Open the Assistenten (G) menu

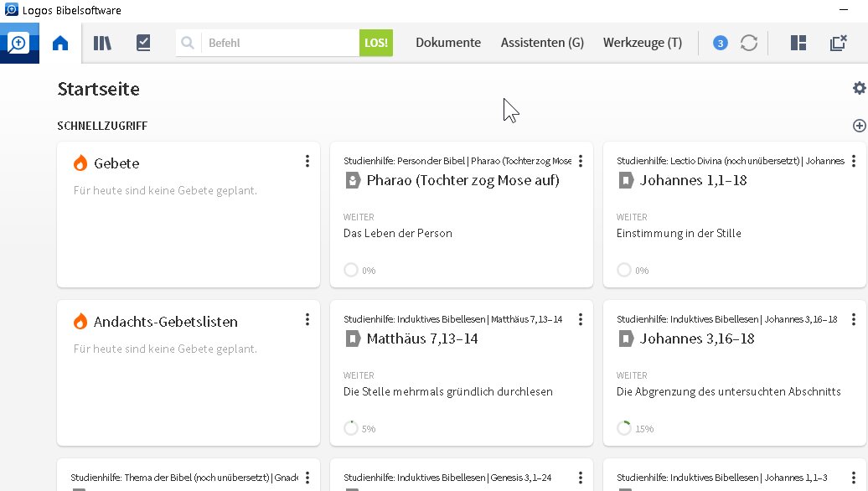tap(543, 43)
